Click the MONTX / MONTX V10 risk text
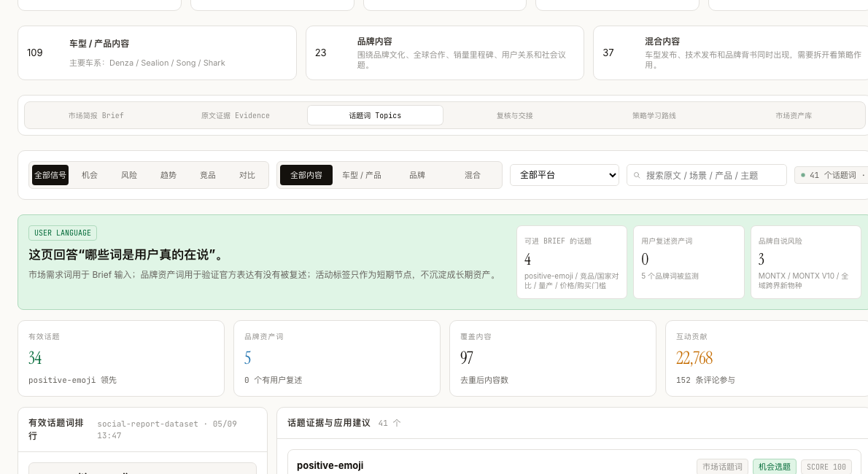Screen dimensions: 868x474 803,281
